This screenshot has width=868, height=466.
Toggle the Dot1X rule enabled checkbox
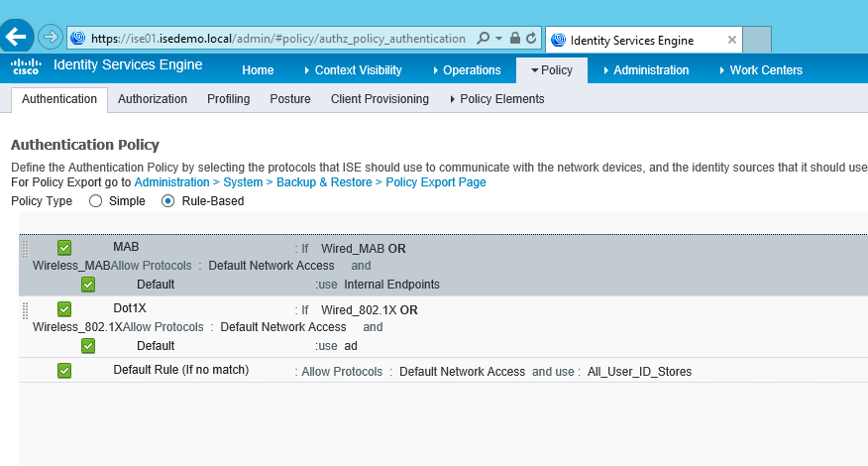click(x=64, y=309)
